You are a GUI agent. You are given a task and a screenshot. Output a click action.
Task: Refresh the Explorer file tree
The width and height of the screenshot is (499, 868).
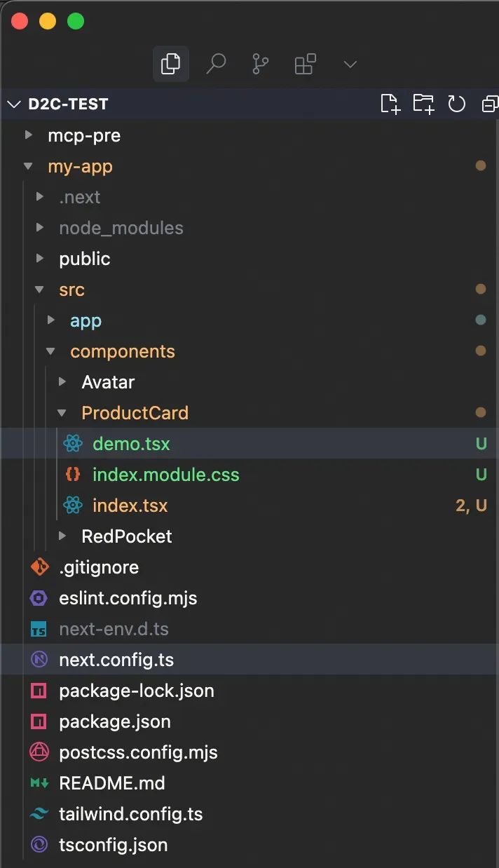[x=457, y=104]
